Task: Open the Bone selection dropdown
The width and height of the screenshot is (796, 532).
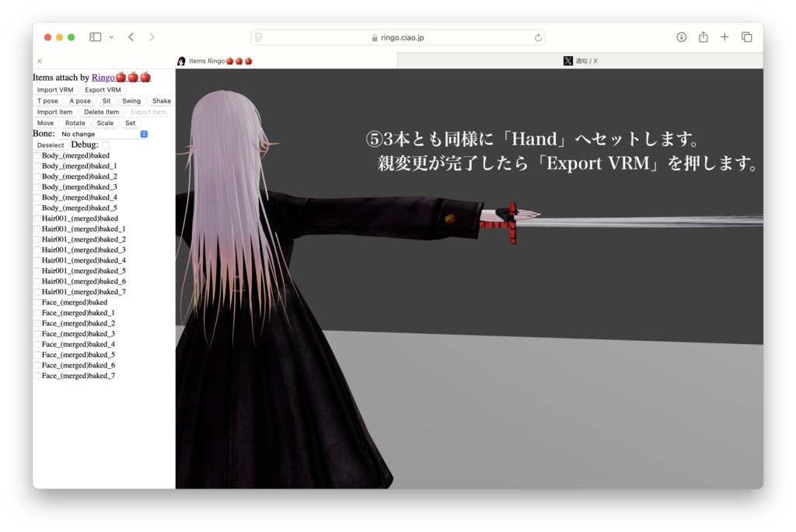Action: click(103, 134)
